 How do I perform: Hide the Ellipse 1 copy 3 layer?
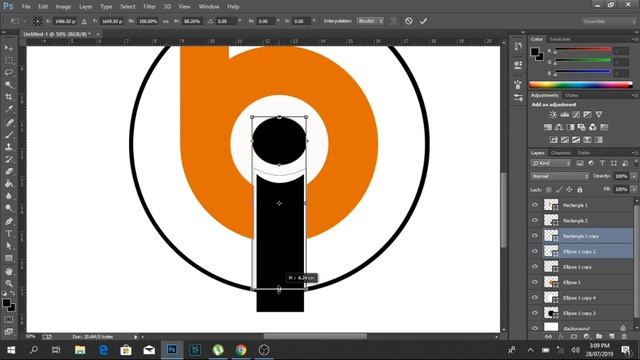coord(535,313)
